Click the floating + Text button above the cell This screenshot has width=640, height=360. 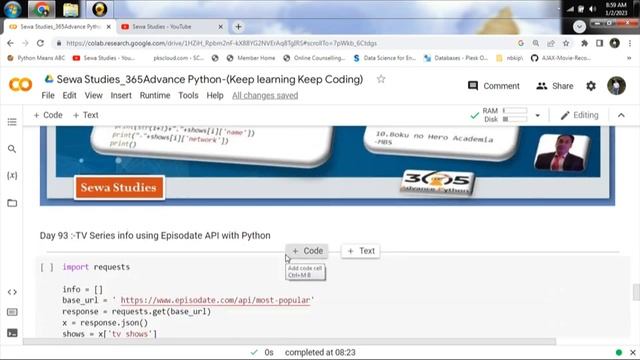click(361, 251)
